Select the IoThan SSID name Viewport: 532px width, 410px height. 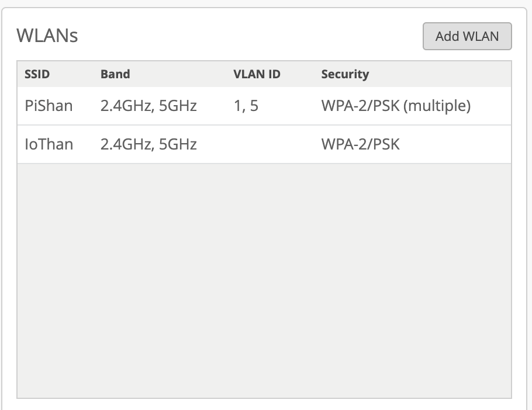[x=49, y=144]
